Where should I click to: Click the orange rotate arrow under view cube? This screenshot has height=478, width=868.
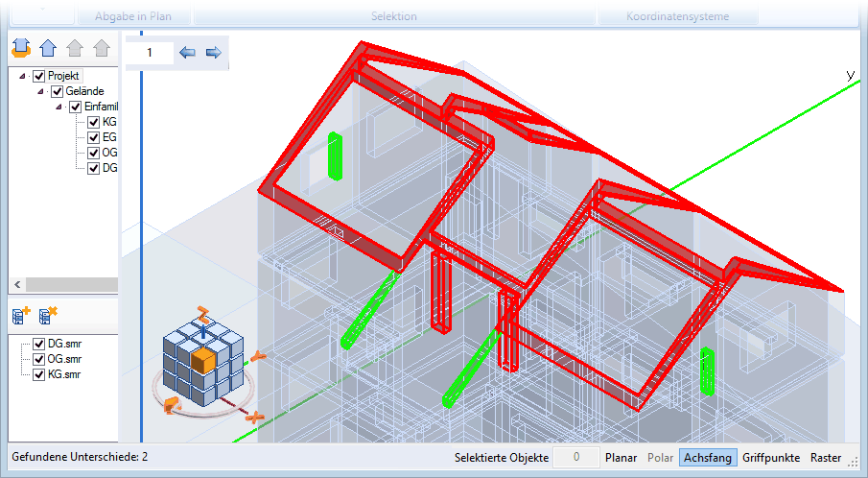click(x=172, y=405)
